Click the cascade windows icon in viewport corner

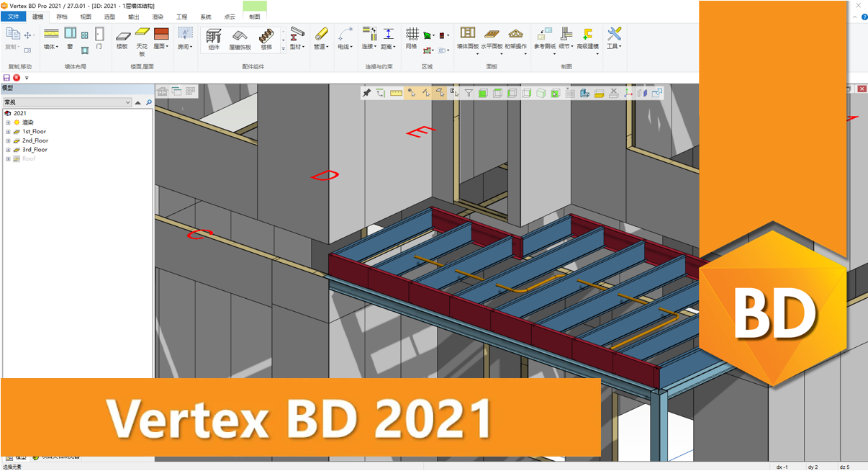pyautogui.click(x=176, y=91)
